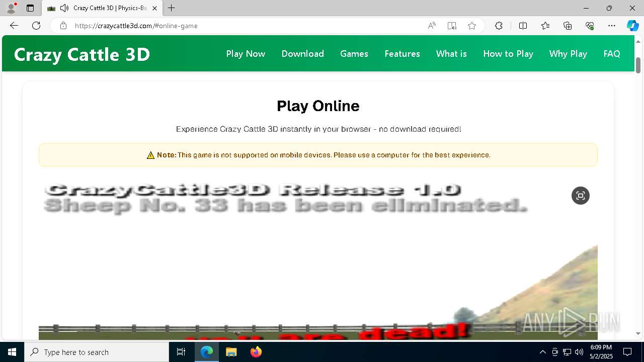This screenshot has width=644, height=362.
Task: Open the Copilot sidebar icon
Action: 632,26
